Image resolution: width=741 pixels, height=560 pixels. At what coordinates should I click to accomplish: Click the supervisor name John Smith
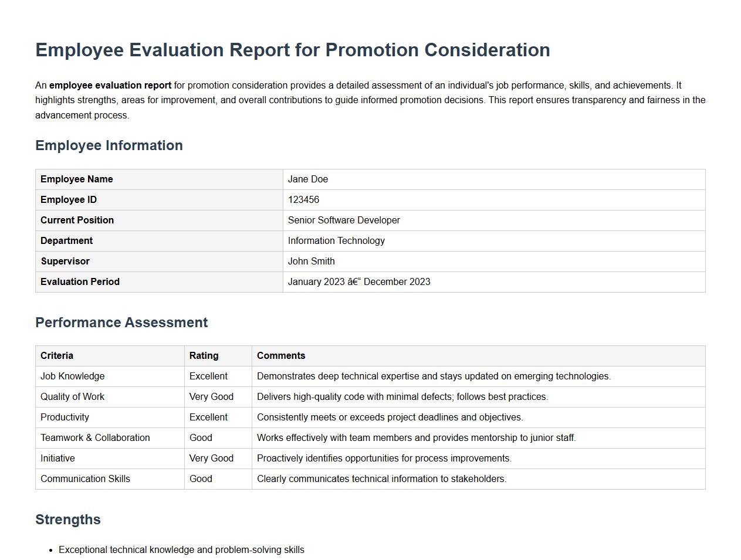click(x=311, y=261)
